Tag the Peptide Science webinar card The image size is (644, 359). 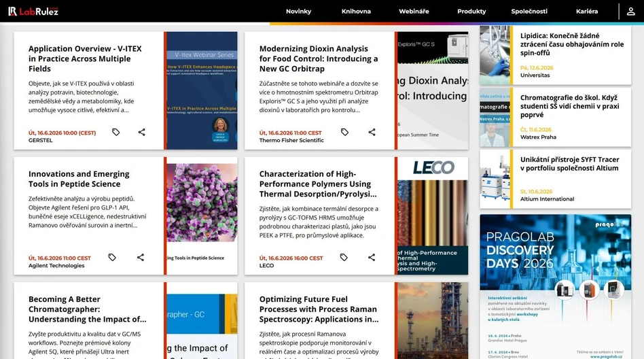click(112, 258)
